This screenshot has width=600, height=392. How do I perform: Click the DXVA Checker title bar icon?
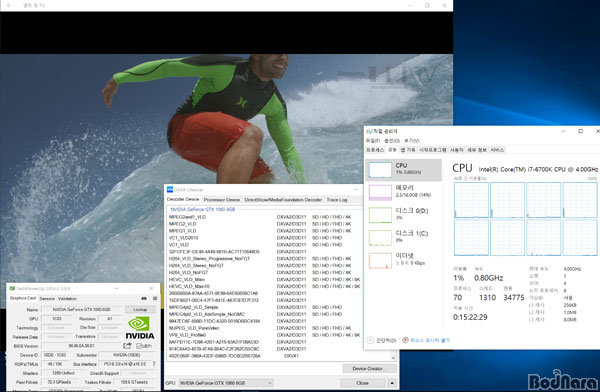170,189
